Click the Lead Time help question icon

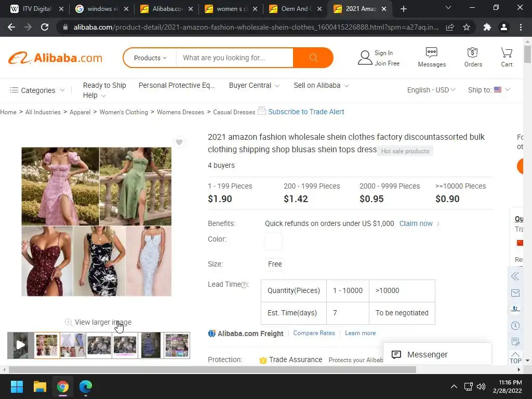(244, 285)
